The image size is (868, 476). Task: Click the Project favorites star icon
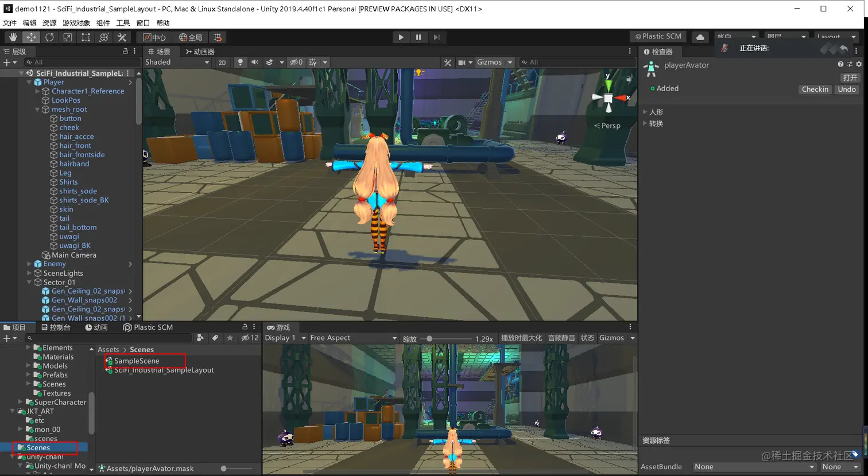pyautogui.click(x=230, y=338)
